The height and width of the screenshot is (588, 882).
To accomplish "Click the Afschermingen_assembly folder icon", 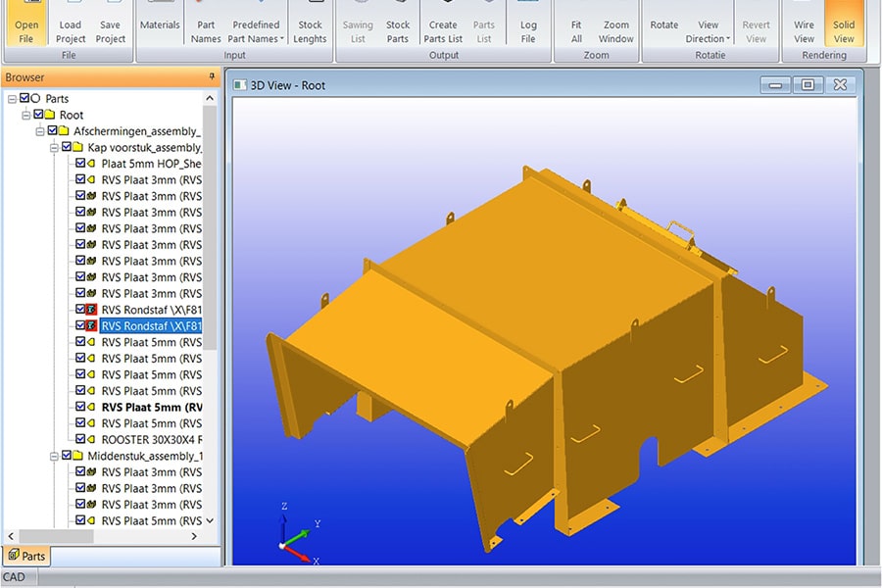I will click(x=64, y=131).
